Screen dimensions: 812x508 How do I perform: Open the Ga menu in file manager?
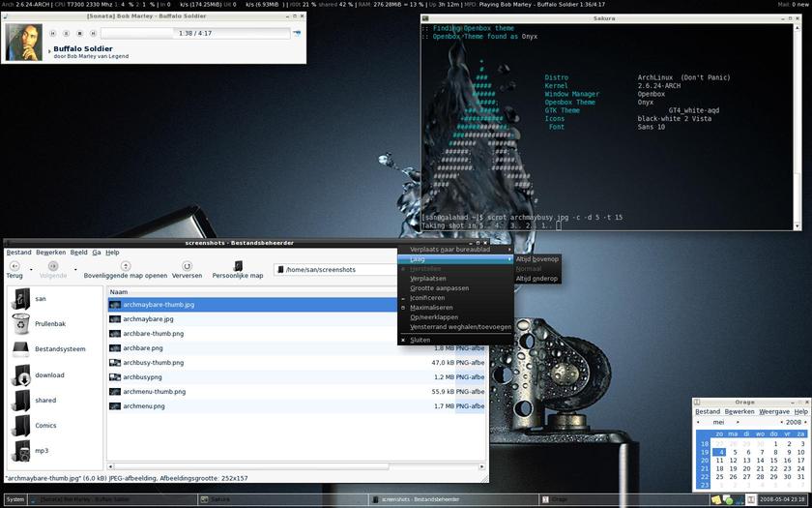pos(97,253)
